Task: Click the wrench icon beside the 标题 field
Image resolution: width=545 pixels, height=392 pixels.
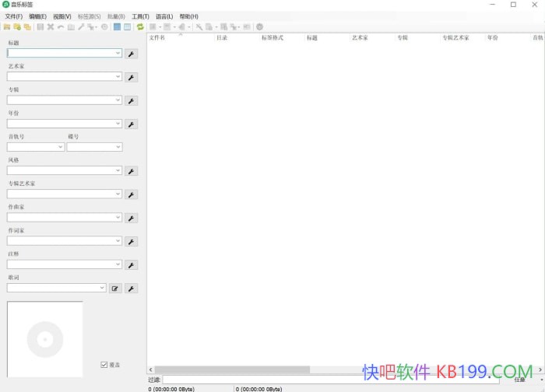Action: tap(132, 54)
